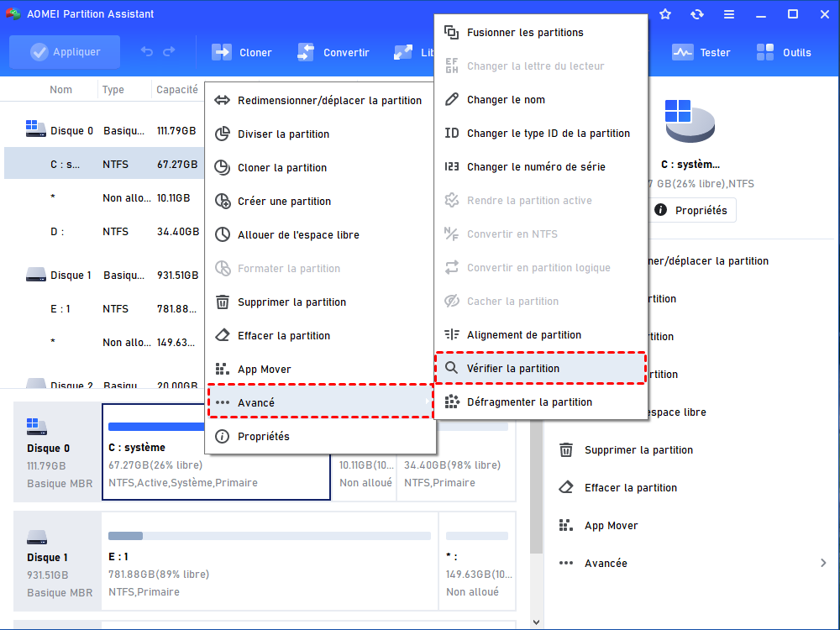The image size is (840, 630).
Task: Click the Disque 0 label in disk map
Action: click(48, 449)
